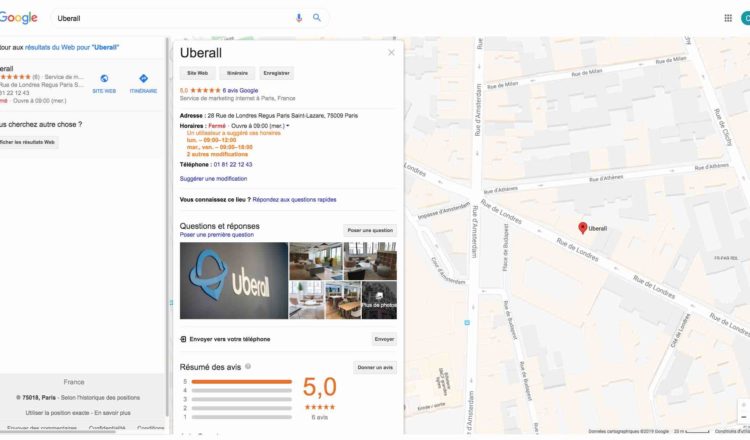Click the red Uberall map pin
The height and width of the screenshot is (440, 750).
pyautogui.click(x=583, y=228)
